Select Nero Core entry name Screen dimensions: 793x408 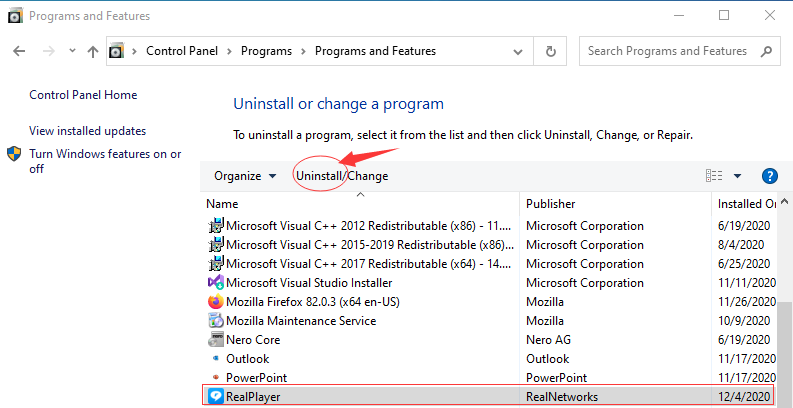(x=253, y=340)
